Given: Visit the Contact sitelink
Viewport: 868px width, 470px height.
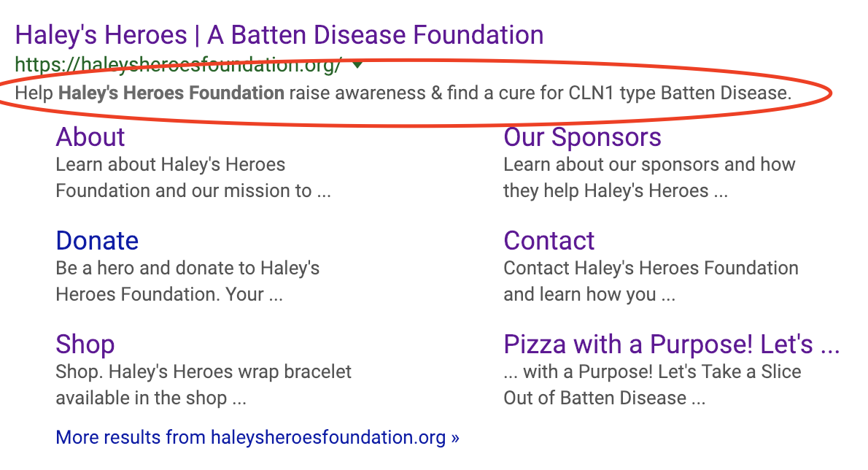Looking at the screenshot, I should coord(549,241).
